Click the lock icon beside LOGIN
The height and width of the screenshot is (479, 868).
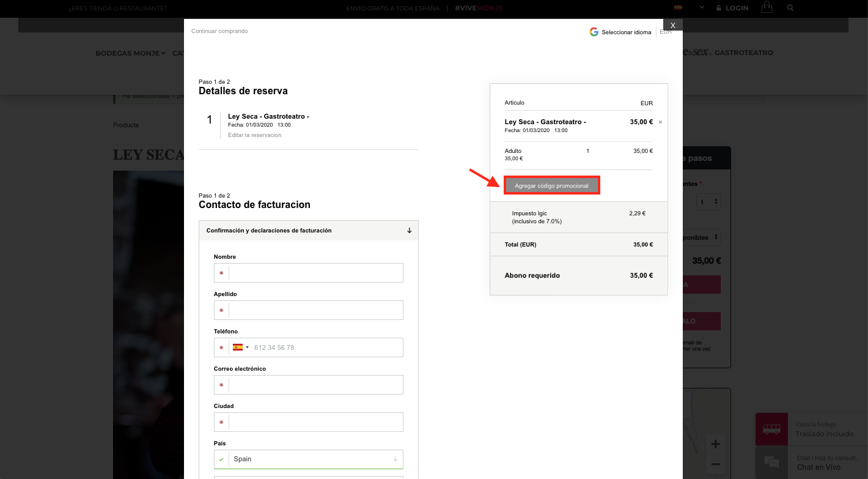(719, 8)
